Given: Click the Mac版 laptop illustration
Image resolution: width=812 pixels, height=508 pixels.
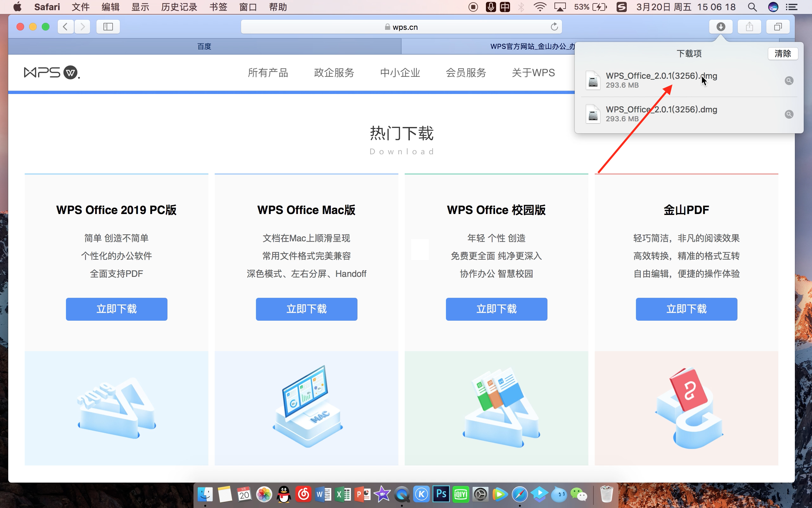Looking at the screenshot, I should (307, 406).
